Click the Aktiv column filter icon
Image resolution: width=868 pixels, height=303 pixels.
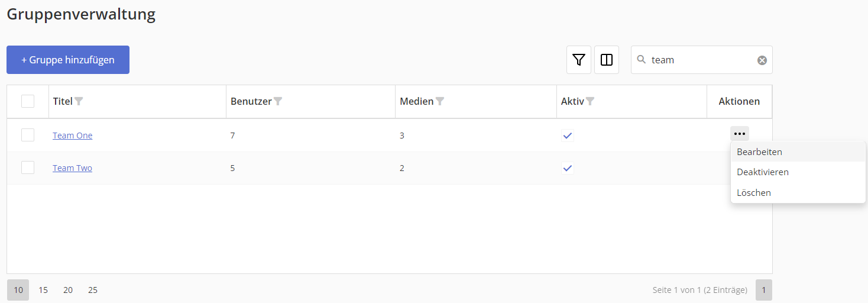(x=590, y=101)
